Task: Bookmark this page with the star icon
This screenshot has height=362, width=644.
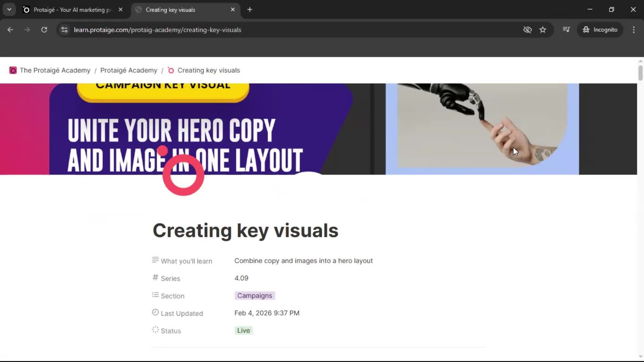Action: pos(543,30)
